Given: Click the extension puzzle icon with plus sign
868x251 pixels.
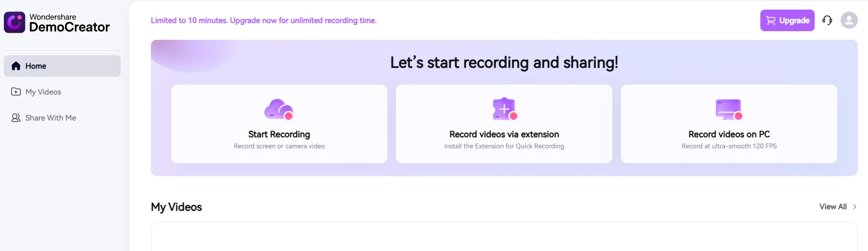Looking at the screenshot, I should 504,109.
